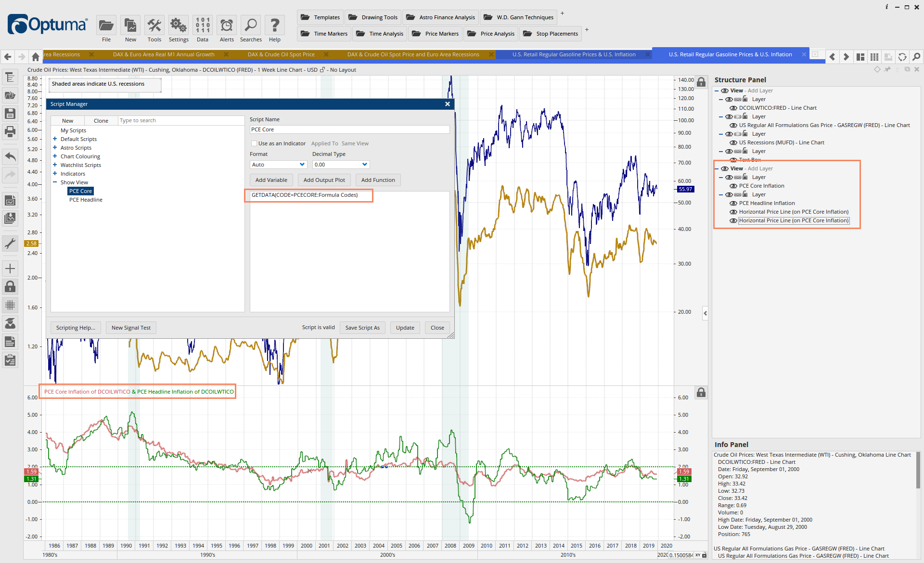This screenshot has height=563, width=924.
Task: Expand Chart Colouring tree node
Action: (x=55, y=156)
